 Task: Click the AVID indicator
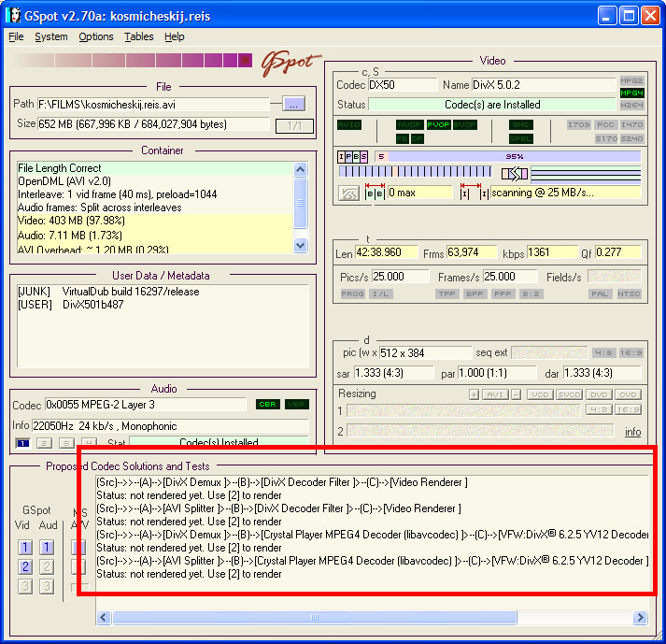349,124
